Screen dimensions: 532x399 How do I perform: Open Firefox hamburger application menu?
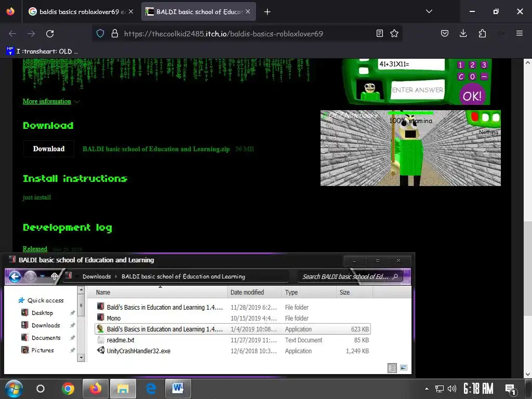coord(520,33)
